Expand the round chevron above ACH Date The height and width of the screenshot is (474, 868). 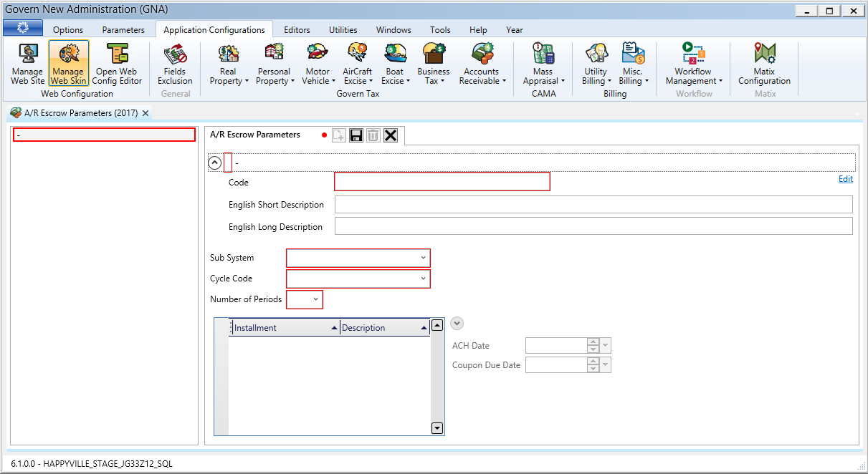point(457,324)
